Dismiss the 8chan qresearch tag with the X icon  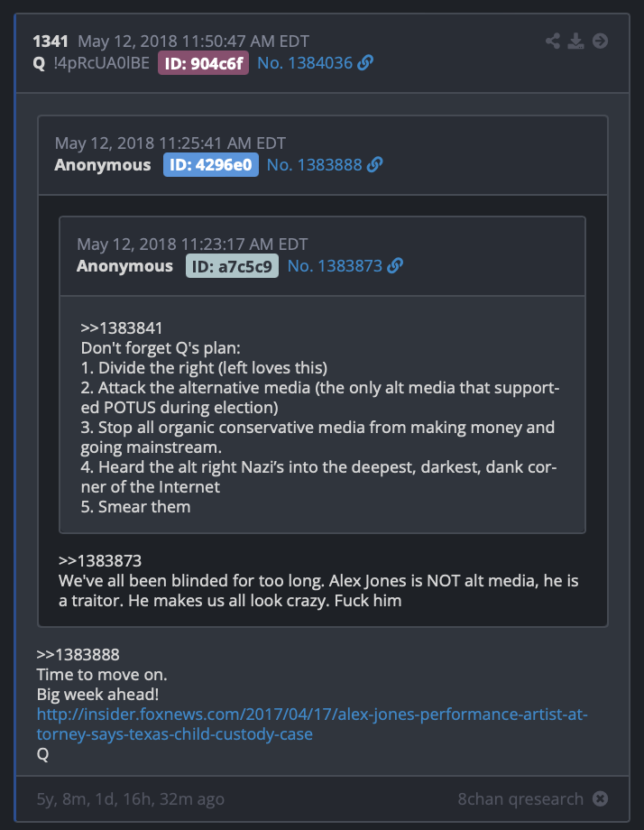click(x=600, y=798)
